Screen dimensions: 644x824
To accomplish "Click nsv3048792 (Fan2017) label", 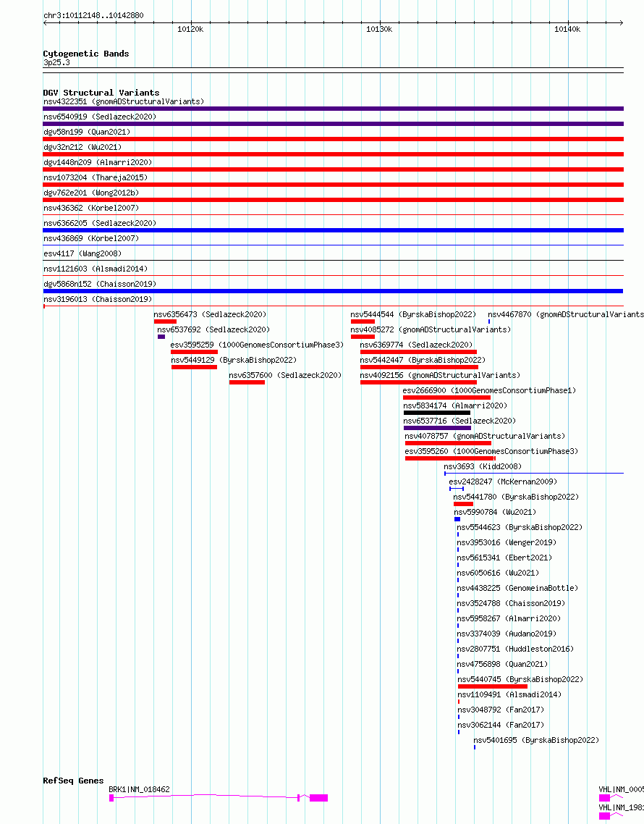I will tap(501, 710).
